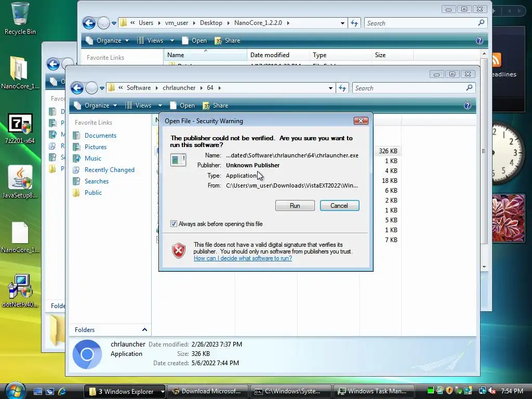This screenshot has height=399, width=532.
Task: Click Back button in NanoCore window
Action: pyautogui.click(x=89, y=23)
